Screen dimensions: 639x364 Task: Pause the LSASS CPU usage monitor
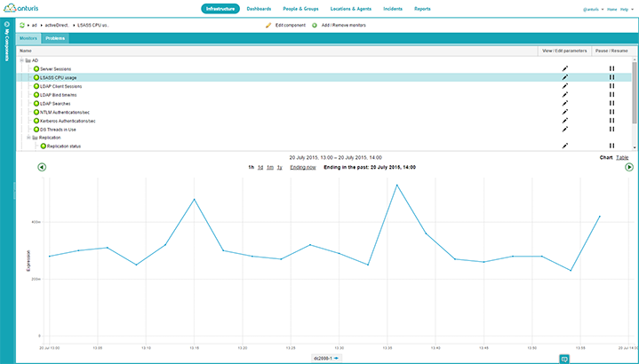(611, 78)
